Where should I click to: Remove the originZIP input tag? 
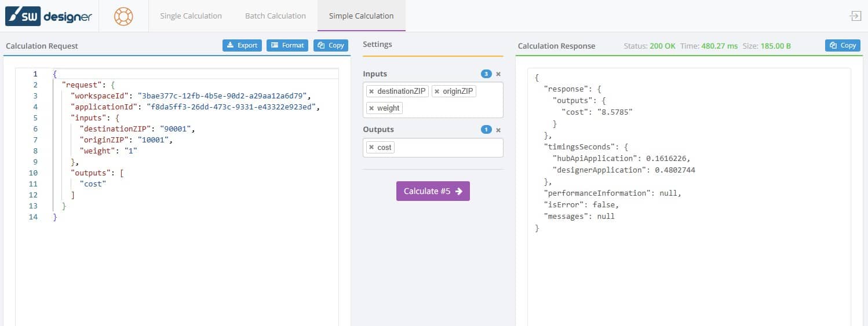click(x=437, y=91)
